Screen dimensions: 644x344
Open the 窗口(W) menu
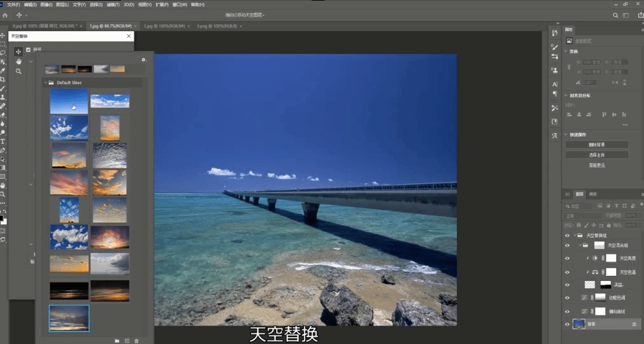click(179, 4)
